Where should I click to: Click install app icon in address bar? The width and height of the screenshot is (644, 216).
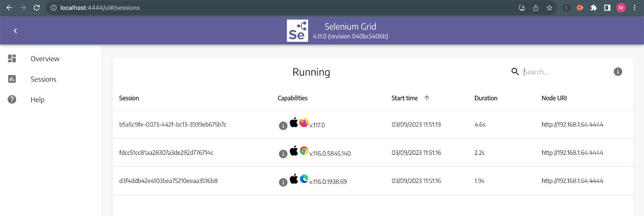click(x=522, y=8)
